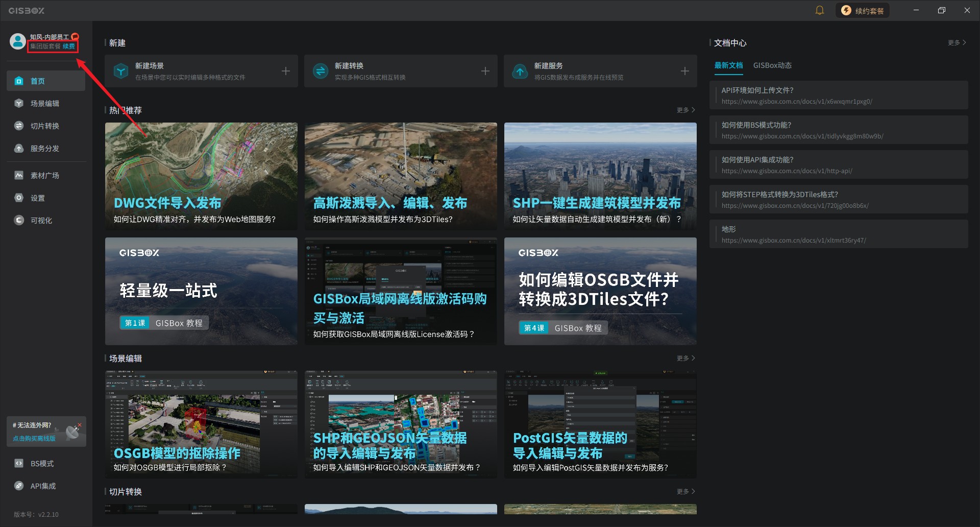Click the 知风-内部员工 username
Screen dimensions: 980x527
(49, 37)
